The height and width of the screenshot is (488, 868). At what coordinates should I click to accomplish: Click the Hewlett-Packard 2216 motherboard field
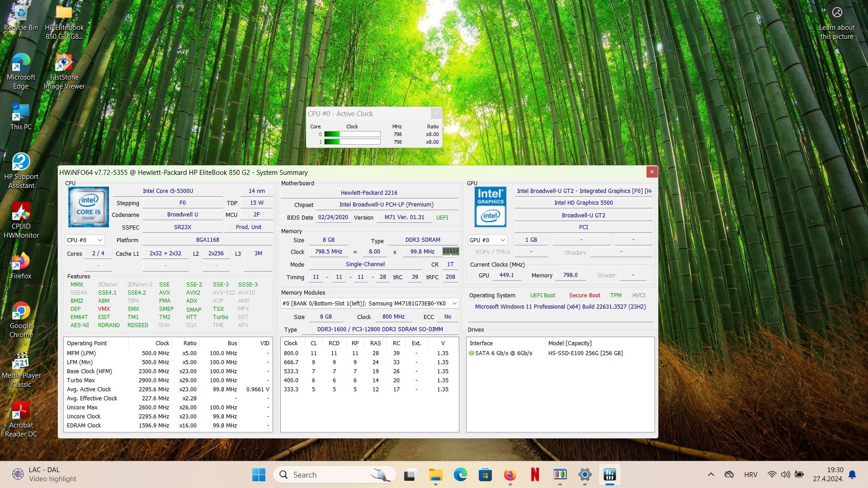coord(369,192)
